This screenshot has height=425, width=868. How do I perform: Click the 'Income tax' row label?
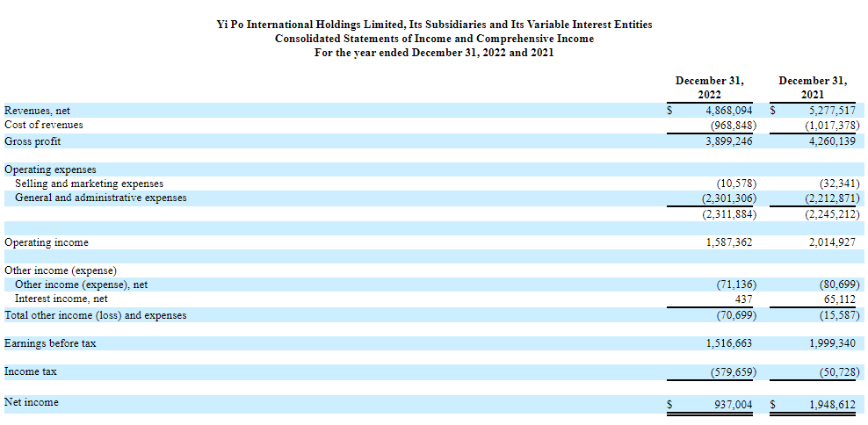31,372
